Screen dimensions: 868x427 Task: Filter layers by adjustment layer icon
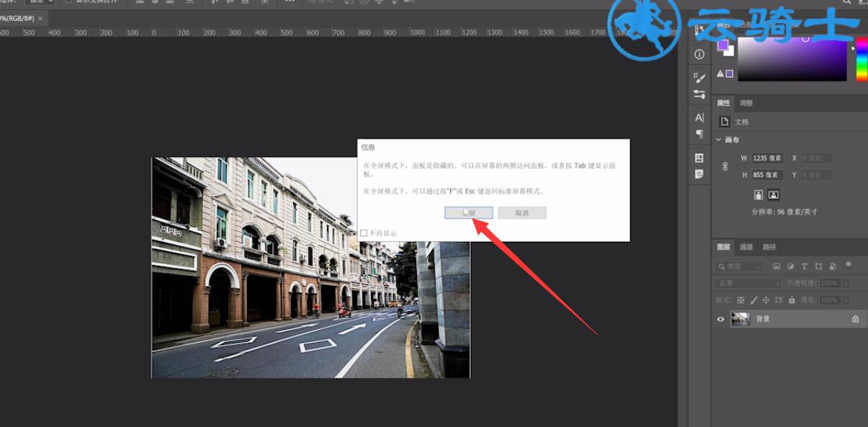tap(790, 266)
